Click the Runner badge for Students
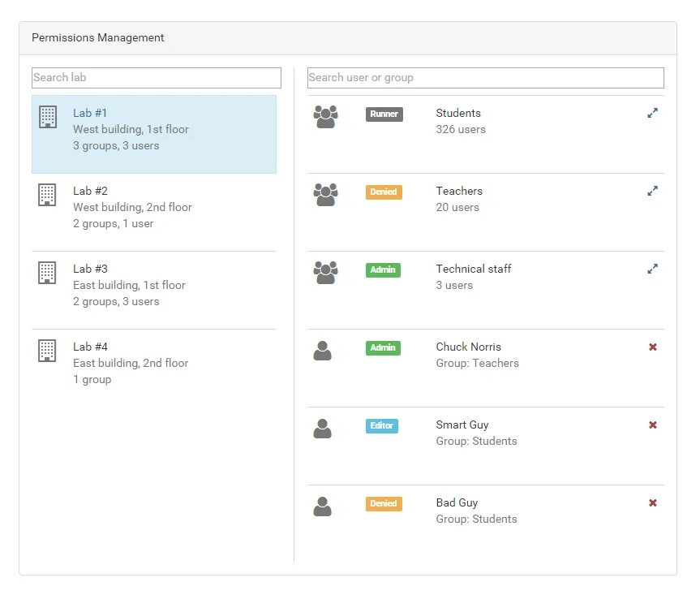 tap(384, 114)
